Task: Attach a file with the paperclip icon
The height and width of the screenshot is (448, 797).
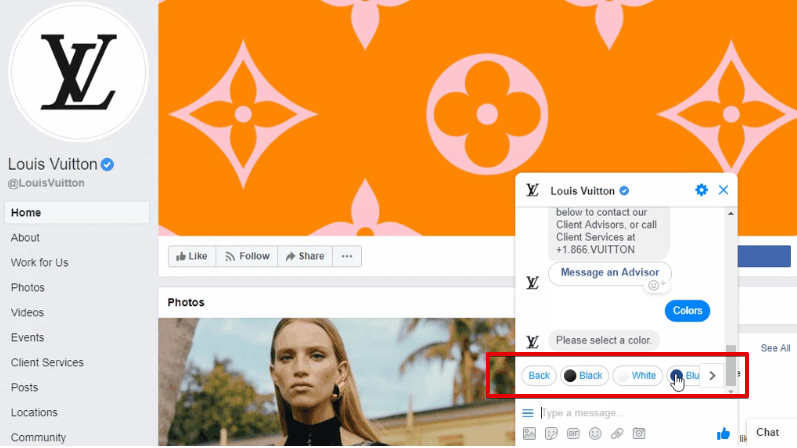Action: point(617,434)
